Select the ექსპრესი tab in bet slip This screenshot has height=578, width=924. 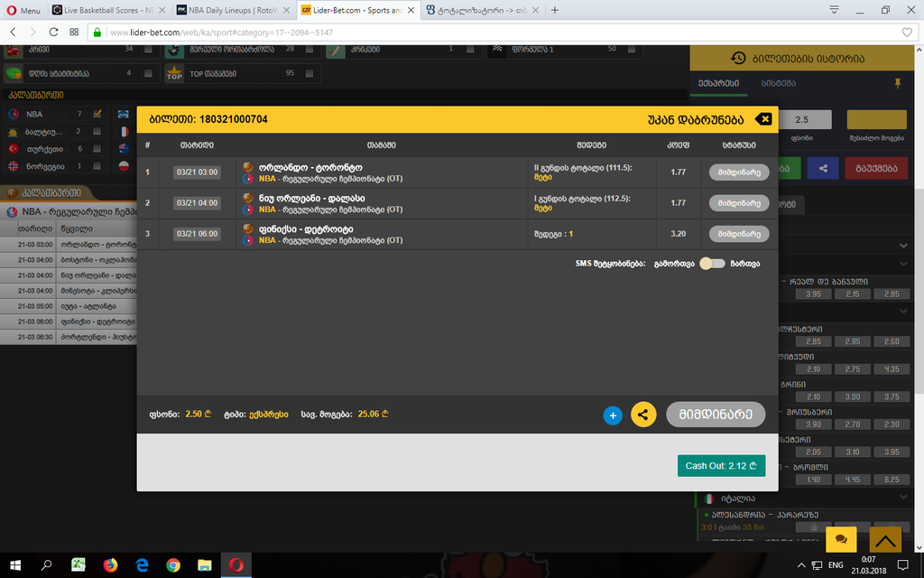tap(718, 83)
